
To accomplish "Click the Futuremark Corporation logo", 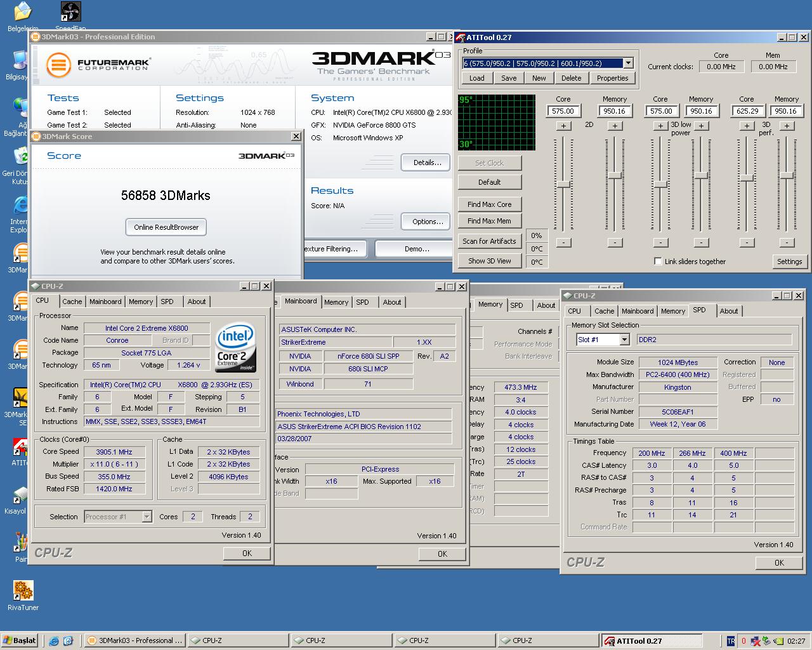I will click(x=98, y=64).
